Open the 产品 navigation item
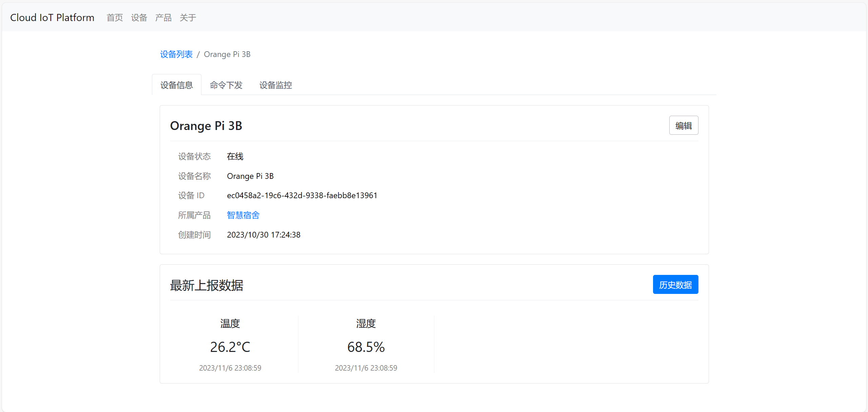 [163, 18]
